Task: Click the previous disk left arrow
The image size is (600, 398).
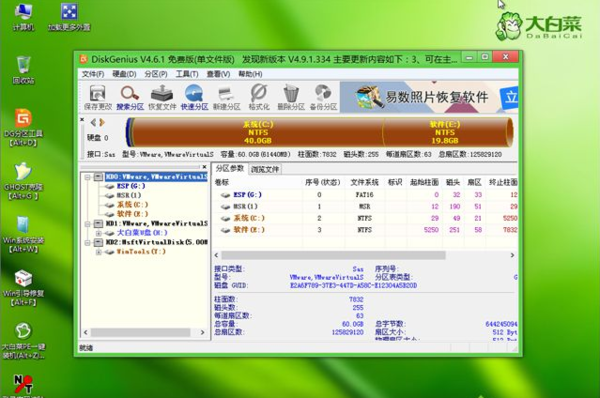Action: (93, 122)
